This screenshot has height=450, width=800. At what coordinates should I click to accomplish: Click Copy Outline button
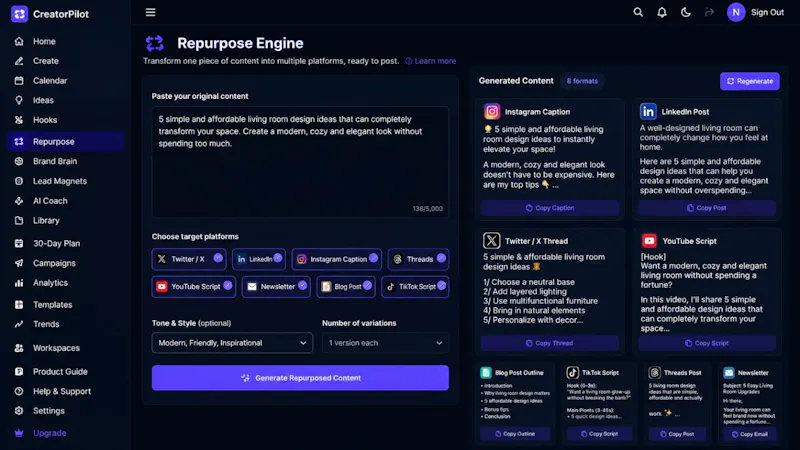(515, 434)
